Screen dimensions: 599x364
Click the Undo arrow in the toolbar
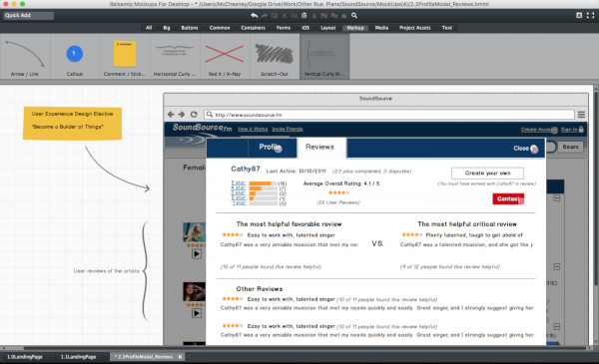(x=254, y=15)
